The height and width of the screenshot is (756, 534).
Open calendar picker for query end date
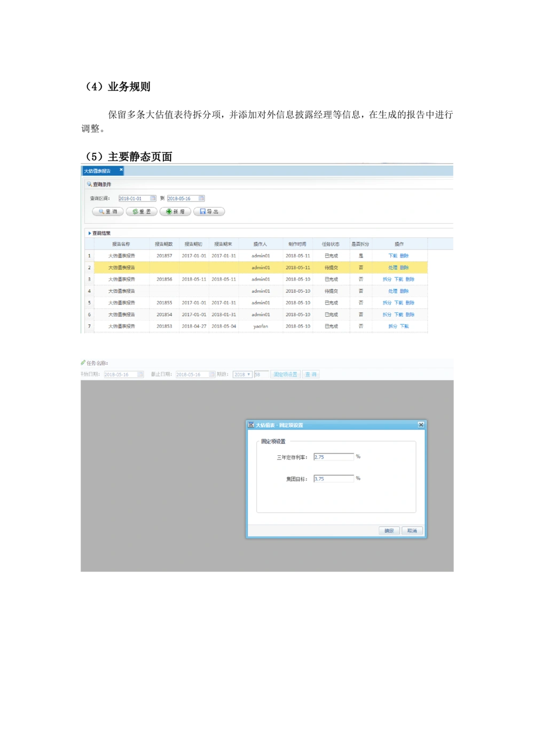201,198
